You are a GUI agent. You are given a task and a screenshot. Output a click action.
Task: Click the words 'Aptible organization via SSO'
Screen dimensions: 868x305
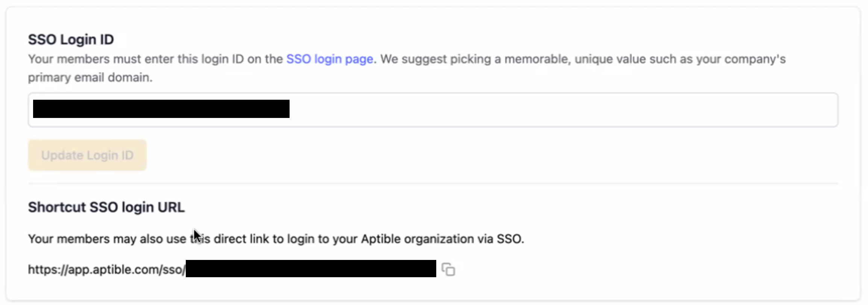(442, 239)
